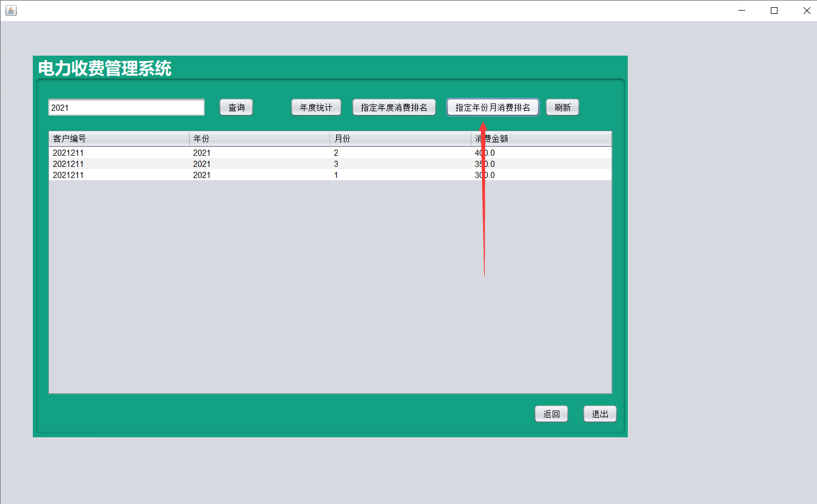817x504 pixels.
Task: Click the 查询 query button
Action: [x=236, y=107]
